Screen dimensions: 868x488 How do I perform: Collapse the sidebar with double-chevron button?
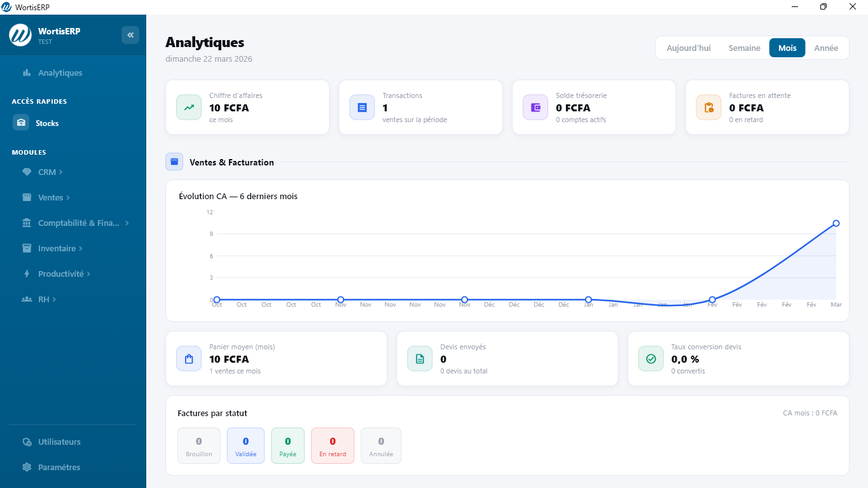pos(130,35)
